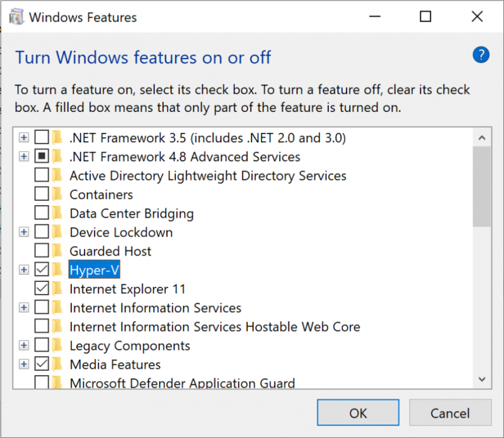This screenshot has width=504, height=438.
Task: Click the folder icon beside Legacy Components
Action: tap(58, 345)
